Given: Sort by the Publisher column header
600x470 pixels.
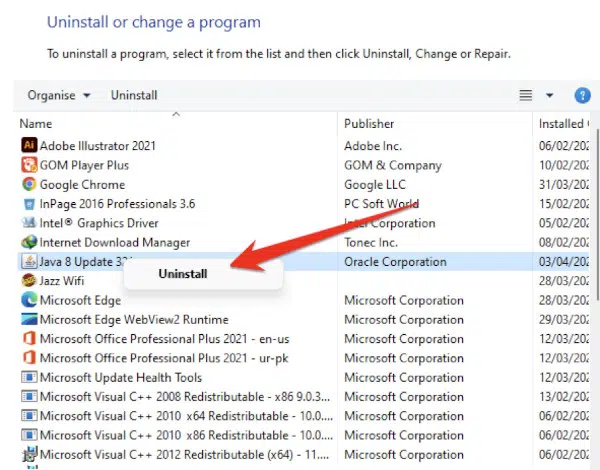Looking at the screenshot, I should [369, 124].
